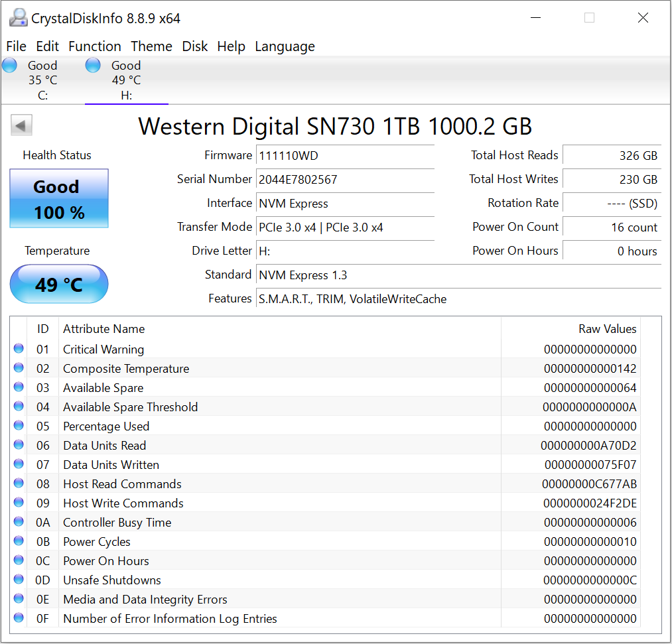The width and height of the screenshot is (672, 644).
Task: Click the Good 100 % health status button
Action: pyautogui.click(x=59, y=199)
